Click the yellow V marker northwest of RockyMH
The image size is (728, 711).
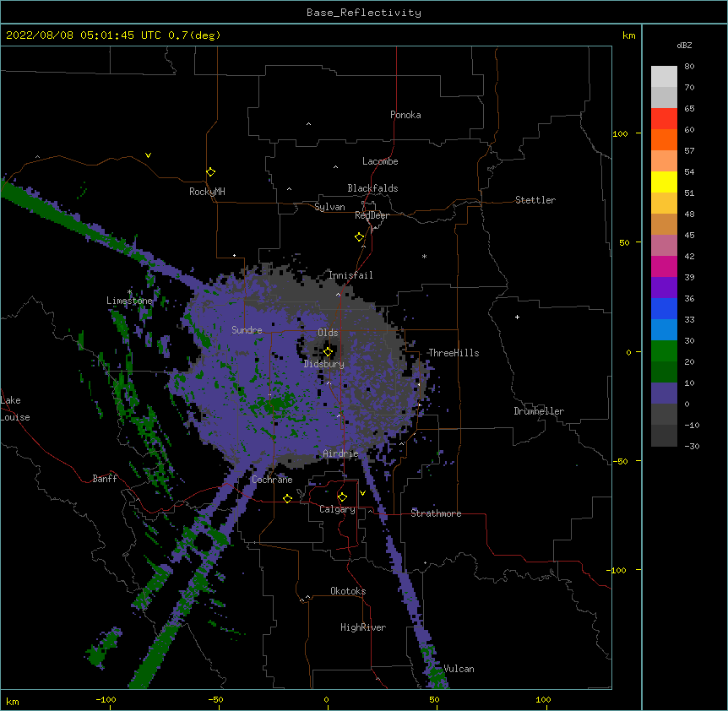(x=148, y=155)
